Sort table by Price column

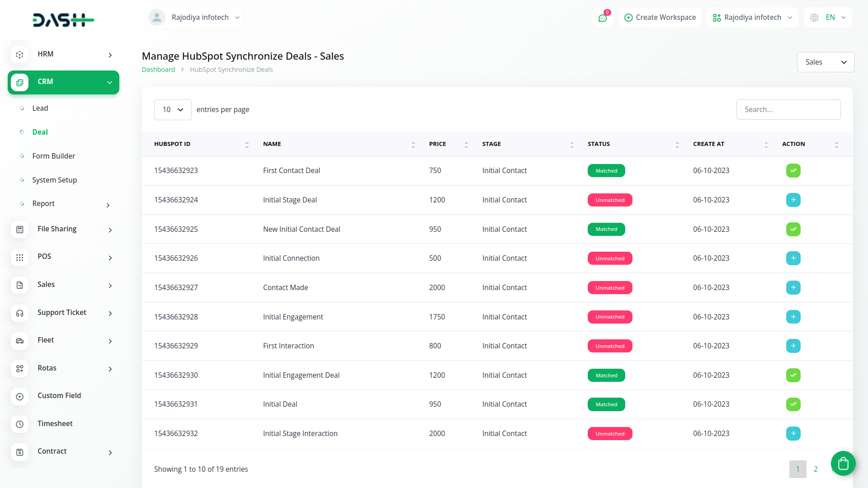coord(466,145)
